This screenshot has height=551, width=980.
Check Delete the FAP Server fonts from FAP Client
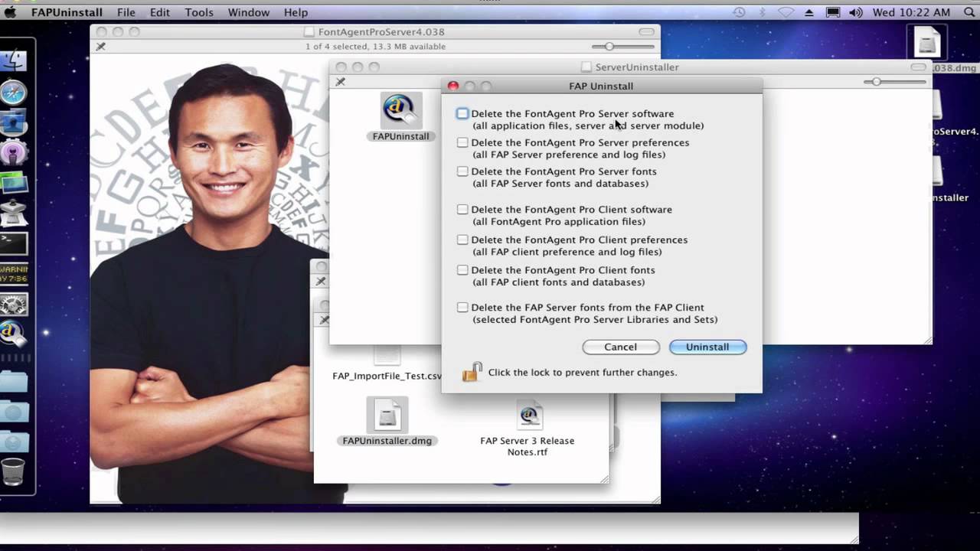point(462,307)
